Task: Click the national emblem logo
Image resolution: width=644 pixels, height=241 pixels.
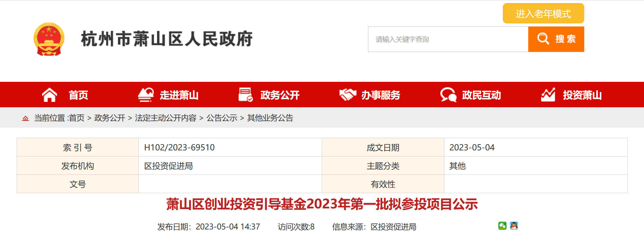Action: [x=49, y=39]
